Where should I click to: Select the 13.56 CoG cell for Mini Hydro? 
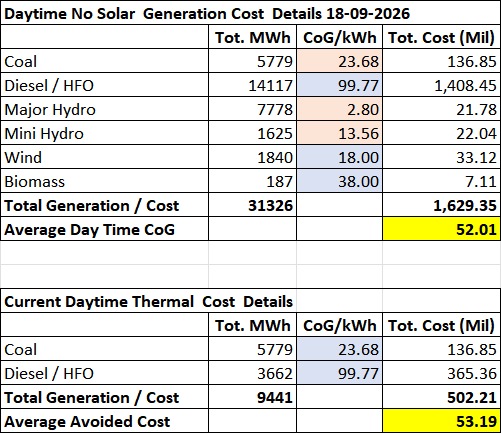[339, 133]
